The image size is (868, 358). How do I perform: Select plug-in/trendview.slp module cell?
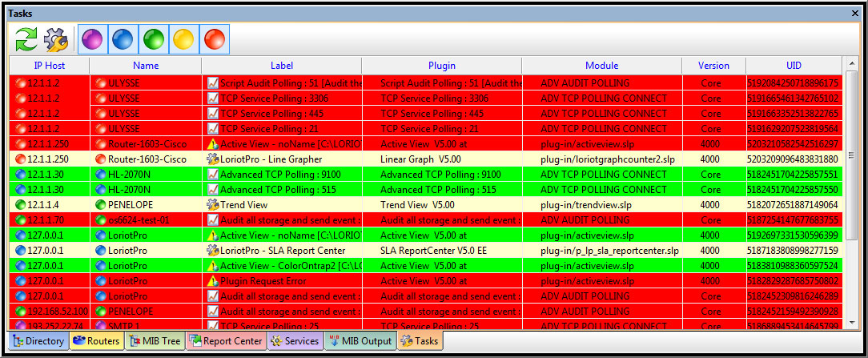[601, 204]
